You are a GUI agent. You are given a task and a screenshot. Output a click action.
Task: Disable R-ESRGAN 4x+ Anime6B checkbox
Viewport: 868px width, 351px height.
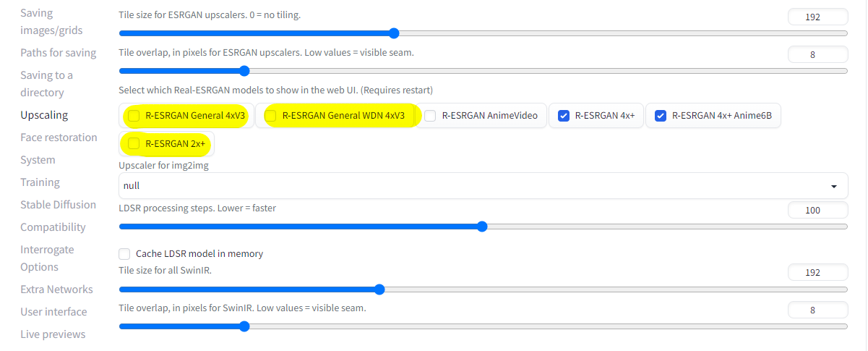coord(660,116)
